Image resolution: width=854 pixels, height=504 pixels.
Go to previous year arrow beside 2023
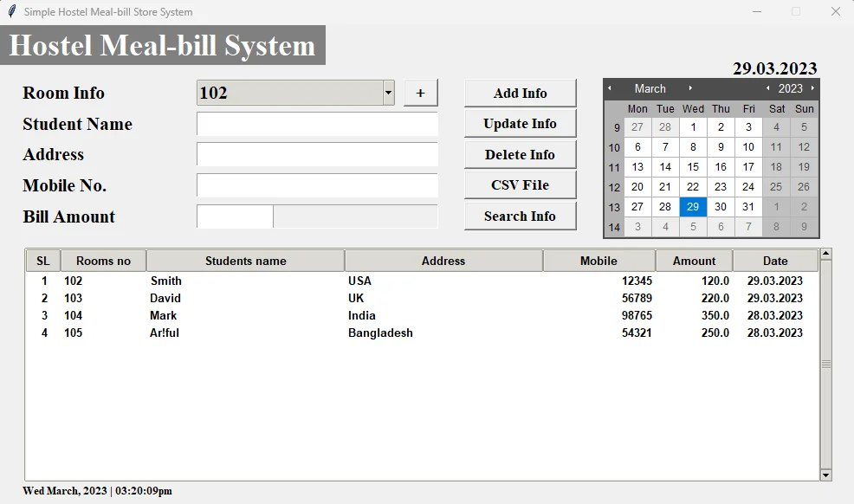pyautogui.click(x=768, y=88)
